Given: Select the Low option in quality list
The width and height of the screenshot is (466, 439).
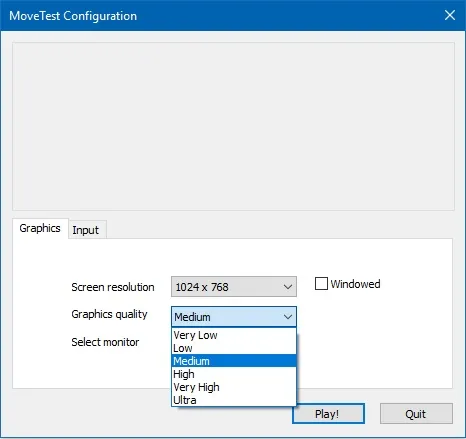Looking at the screenshot, I should pos(234,348).
